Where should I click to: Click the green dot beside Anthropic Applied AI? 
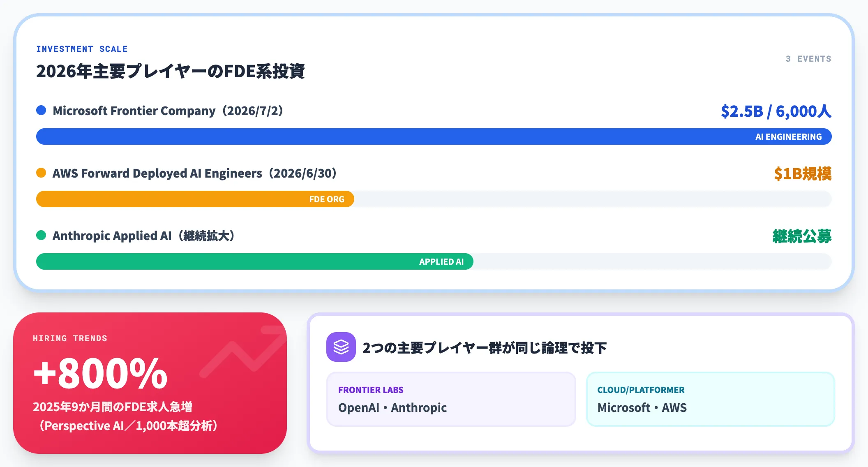(x=41, y=235)
